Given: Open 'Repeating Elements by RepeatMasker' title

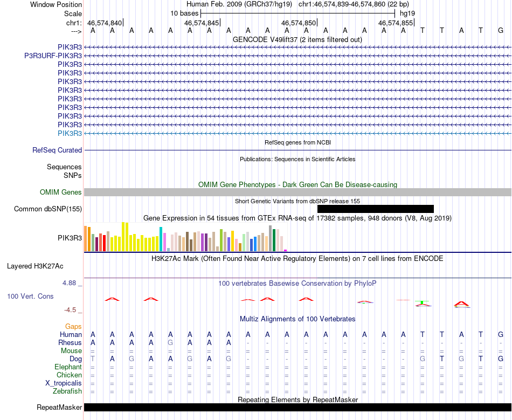Looking at the screenshot, I should click(298, 400).
